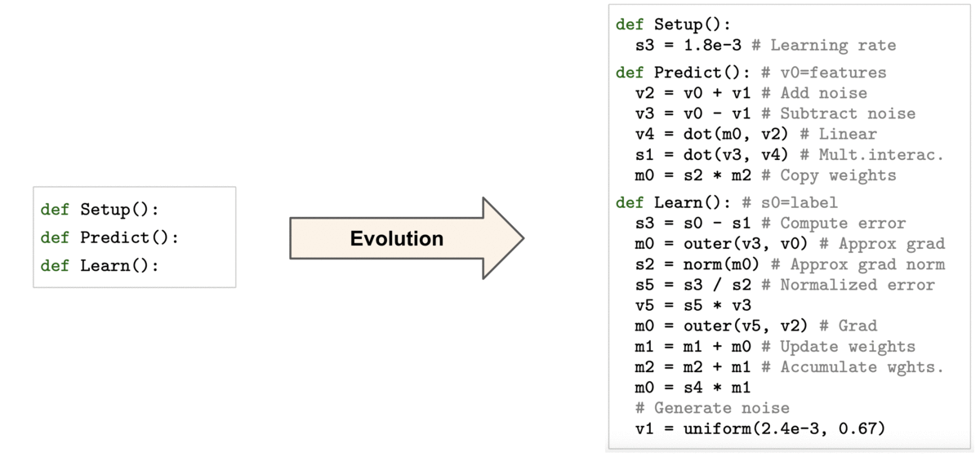Click the comment '# Generate noise'

[712, 407]
